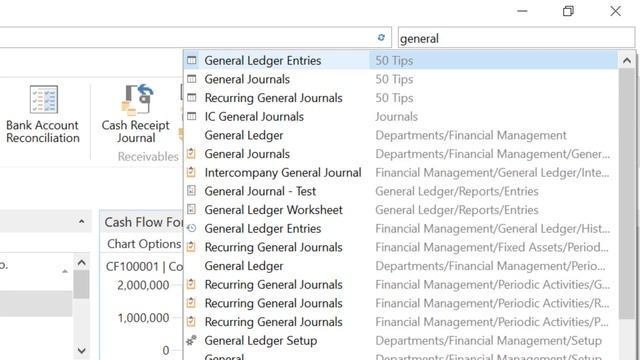
Task: Restore down the window
Action: 568,11
